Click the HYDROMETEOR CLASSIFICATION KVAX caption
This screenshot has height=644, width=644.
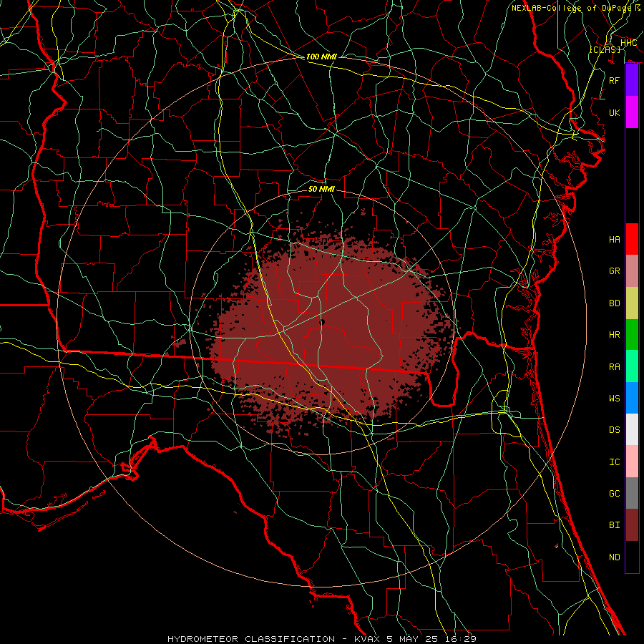coord(321,639)
